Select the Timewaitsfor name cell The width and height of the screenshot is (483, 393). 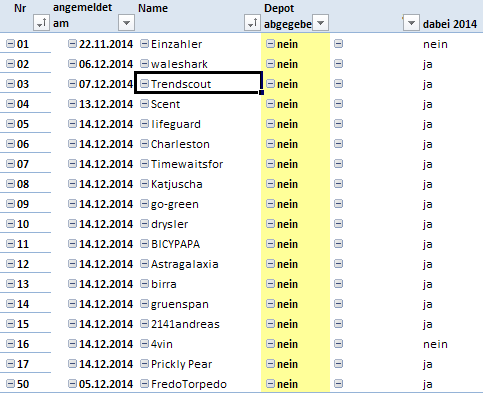pos(187,164)
